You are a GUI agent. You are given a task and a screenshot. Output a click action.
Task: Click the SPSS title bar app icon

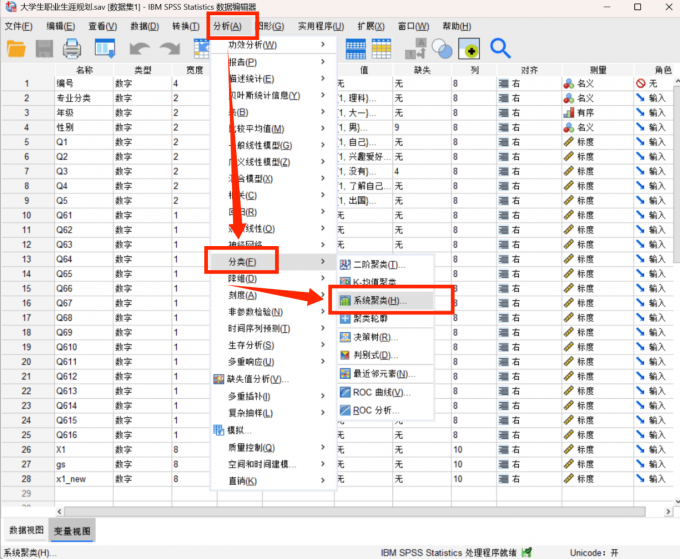10,7
